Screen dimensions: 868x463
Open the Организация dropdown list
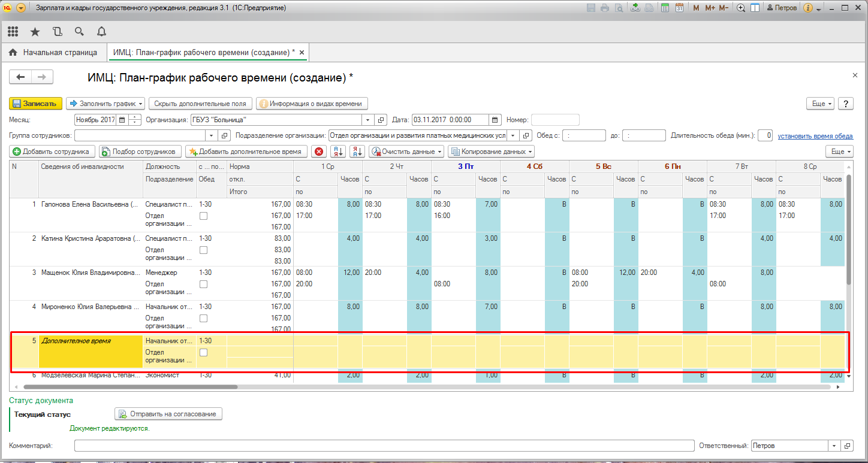[x=367, y=120]
